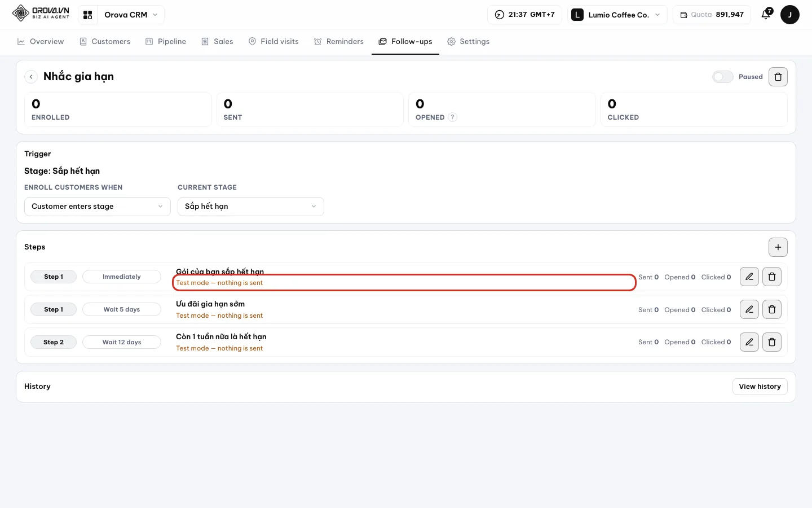Toggle the Paused switch on
The width and height of the screenshot is (812, 508).
point(723,77)
